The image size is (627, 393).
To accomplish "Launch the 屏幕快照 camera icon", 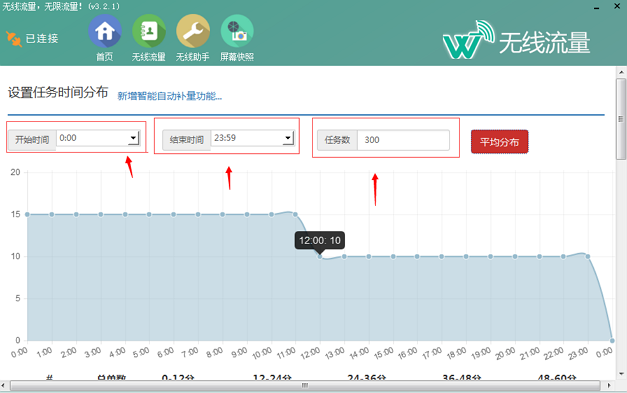I will click(237, 31).
